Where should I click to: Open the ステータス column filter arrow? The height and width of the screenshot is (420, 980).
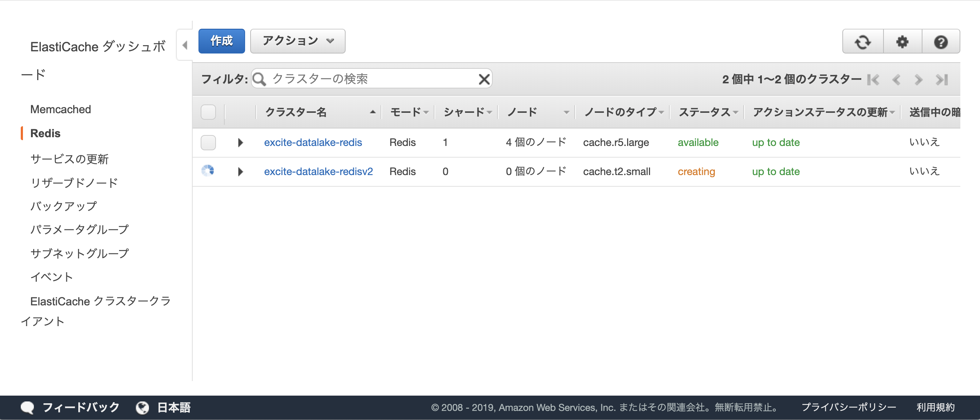pyautogui.click(x=735, y=112)
